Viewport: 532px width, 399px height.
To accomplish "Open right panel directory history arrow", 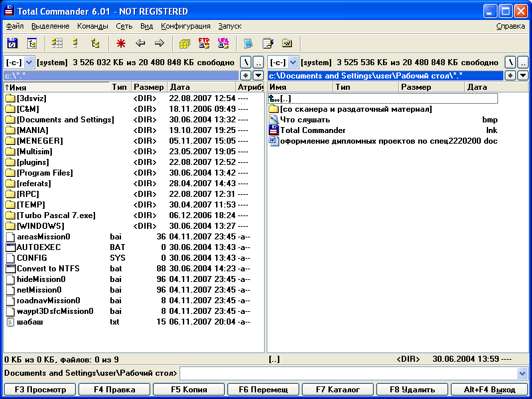I will pyautogui.click(x=523, y=76).
